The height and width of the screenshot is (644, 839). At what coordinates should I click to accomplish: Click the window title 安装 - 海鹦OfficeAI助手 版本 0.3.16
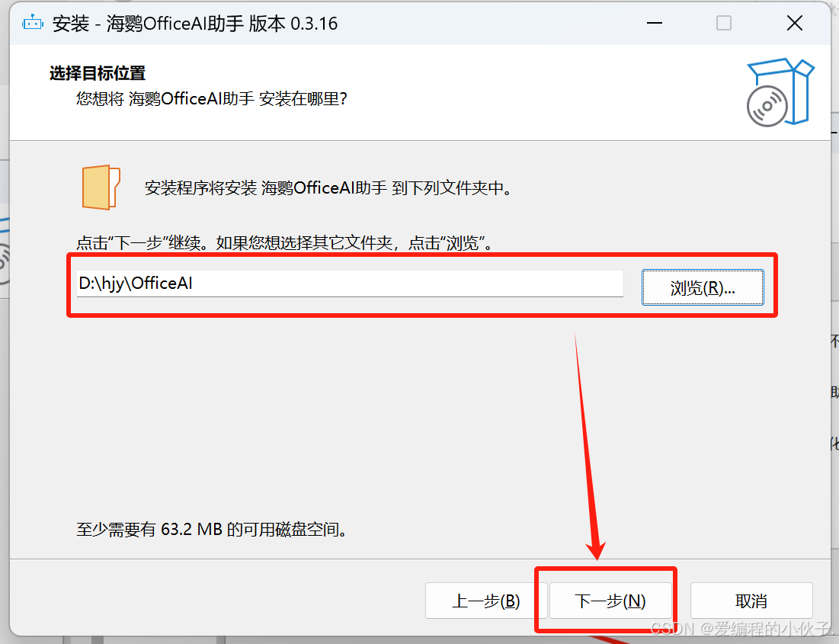[x=195, y=24]
